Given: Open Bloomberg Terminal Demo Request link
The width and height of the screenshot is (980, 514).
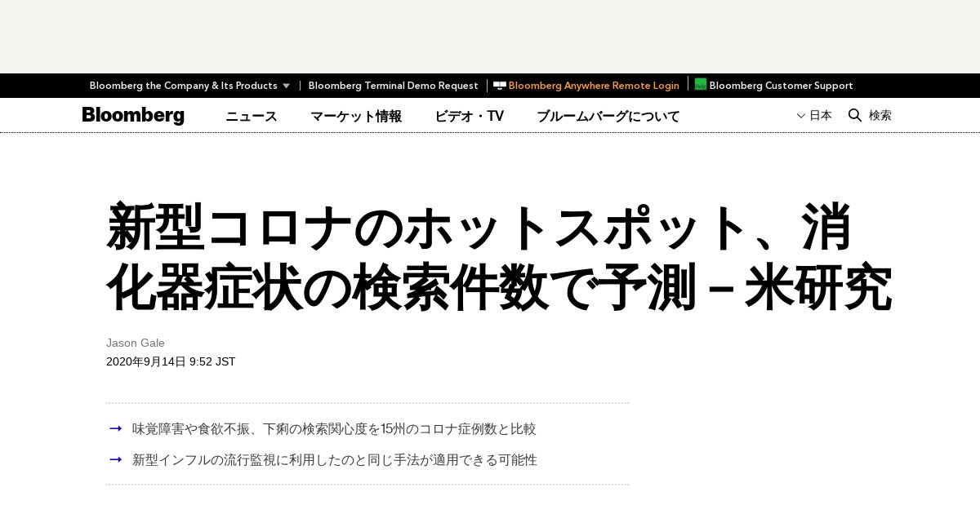Looking at the screenshot, I should pos(394,86).
